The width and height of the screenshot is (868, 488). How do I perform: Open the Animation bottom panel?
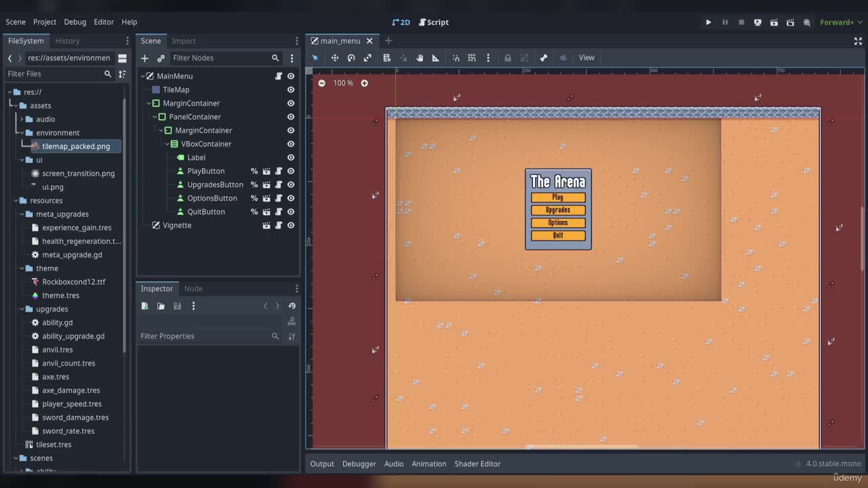point(429,464)
